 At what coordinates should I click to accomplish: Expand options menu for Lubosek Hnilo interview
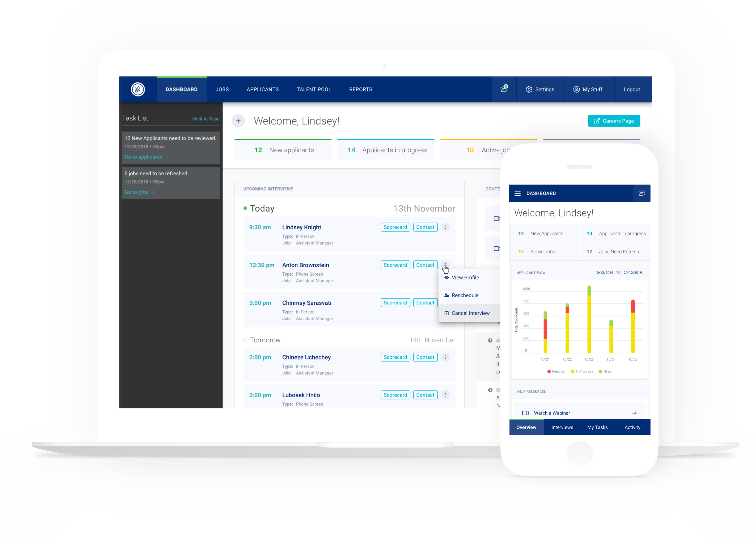tap(445, 395)
